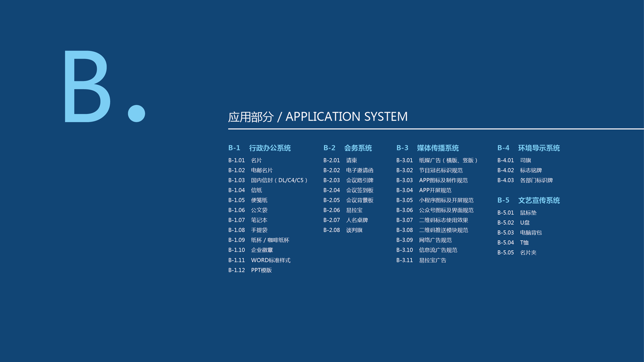Image resolution: width=644 pixels, height=362 pixels.
Task: Select section heading 'B-2 会务系统'
Action: (347, 148)
